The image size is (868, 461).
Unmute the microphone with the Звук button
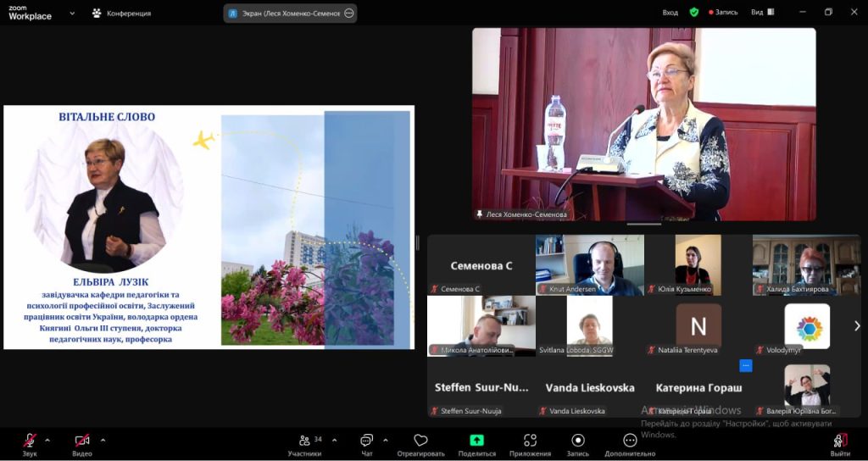tap(30, 441)
